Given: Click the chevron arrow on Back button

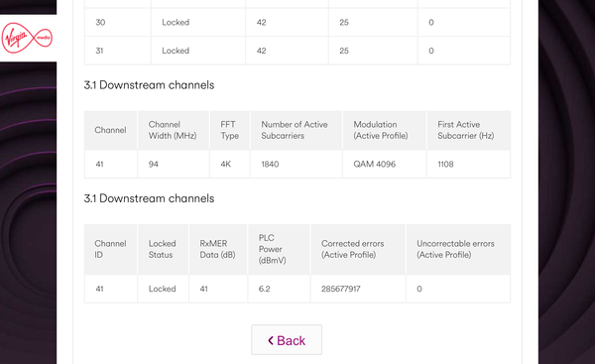Looking at the screenshot, I should (x=271, y=340).
